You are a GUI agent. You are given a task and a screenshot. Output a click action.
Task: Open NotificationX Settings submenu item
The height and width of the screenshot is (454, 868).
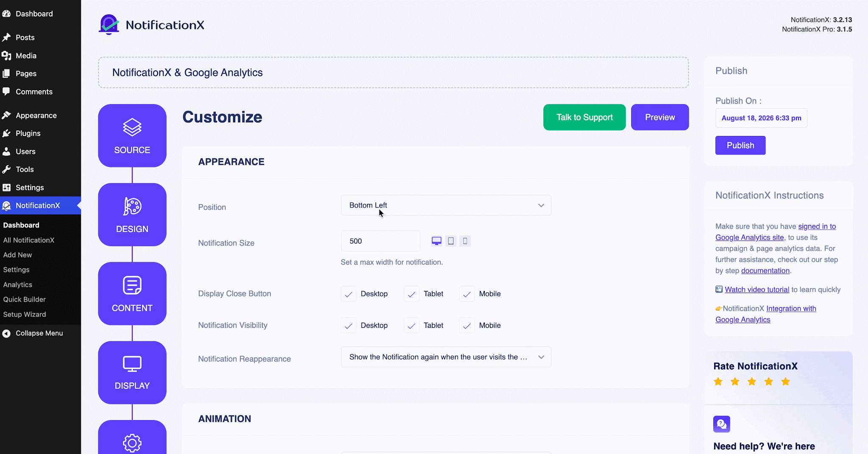16,270
